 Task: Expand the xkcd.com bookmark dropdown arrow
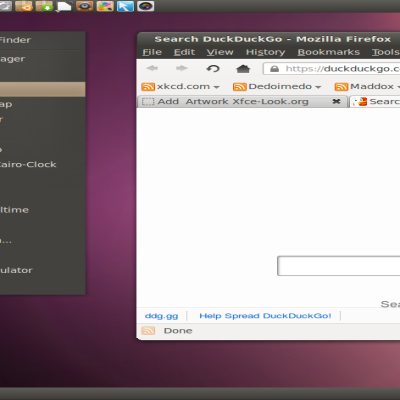(x=216, y=87)
